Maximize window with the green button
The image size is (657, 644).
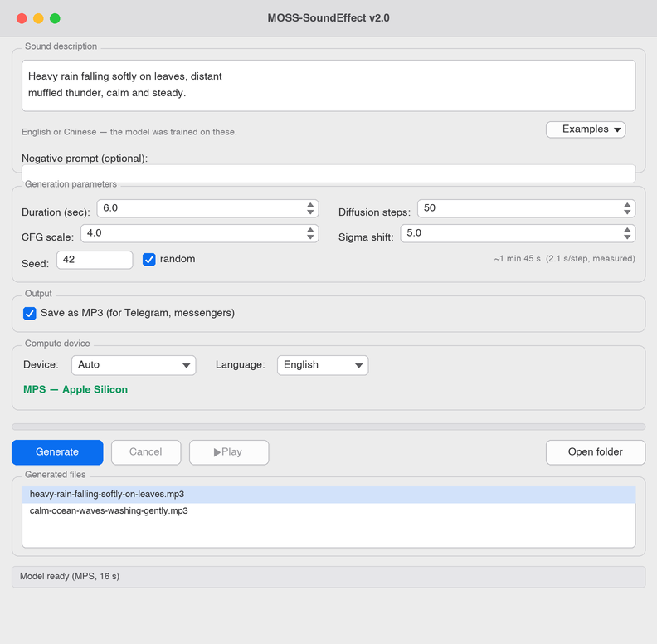coord(55,18)
